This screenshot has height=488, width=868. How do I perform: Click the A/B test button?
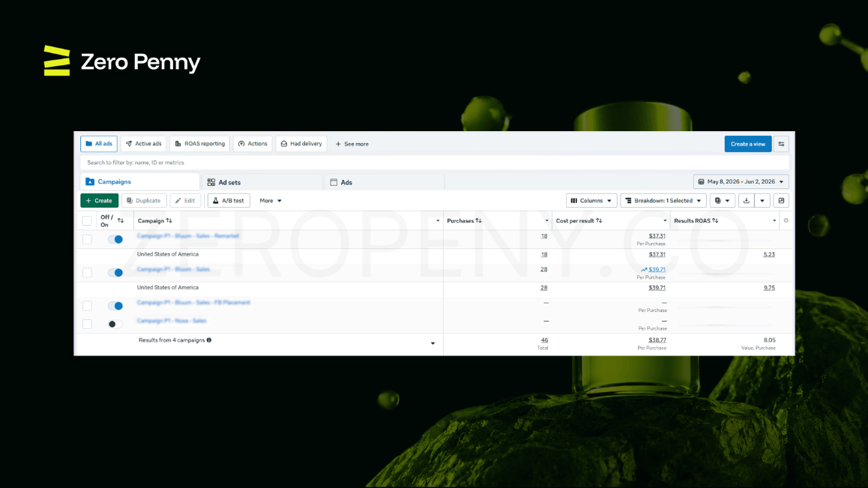(x=229, y=200)
